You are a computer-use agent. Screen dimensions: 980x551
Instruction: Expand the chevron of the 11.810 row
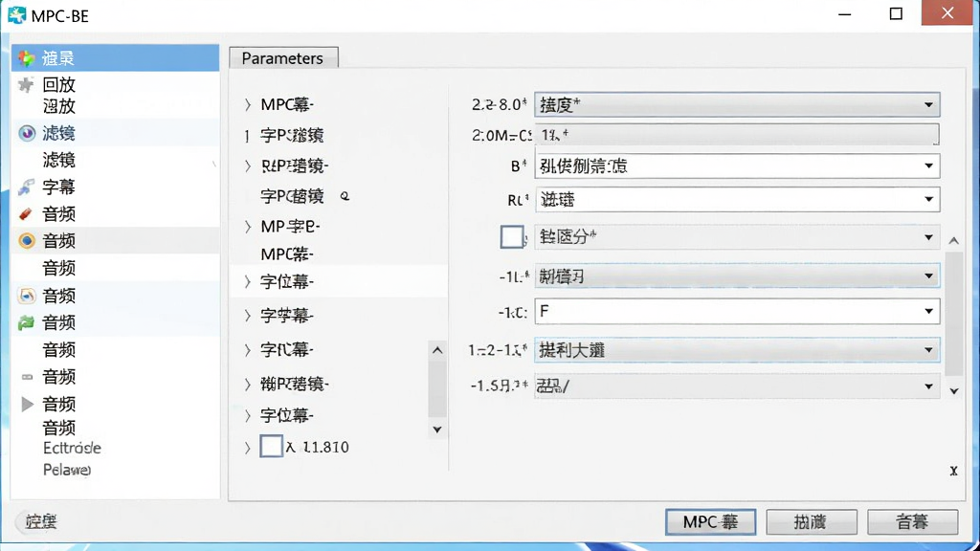point(248,448)
